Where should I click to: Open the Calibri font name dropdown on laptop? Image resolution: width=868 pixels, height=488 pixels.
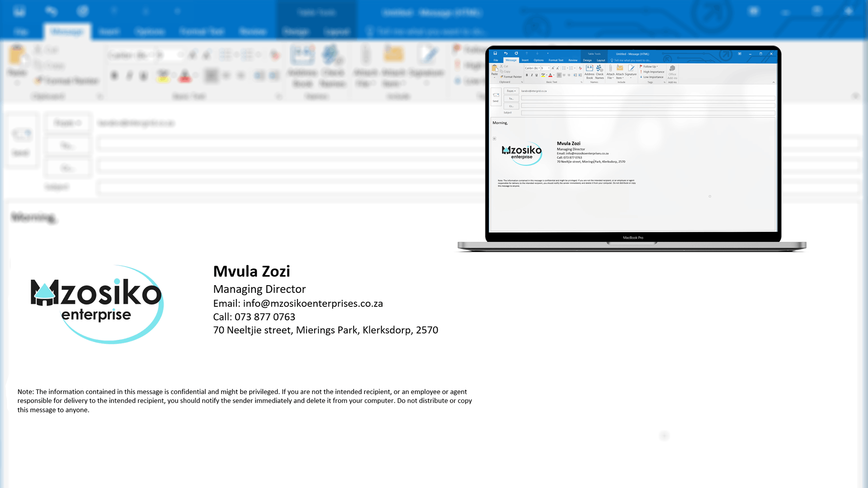coord(539,68)
